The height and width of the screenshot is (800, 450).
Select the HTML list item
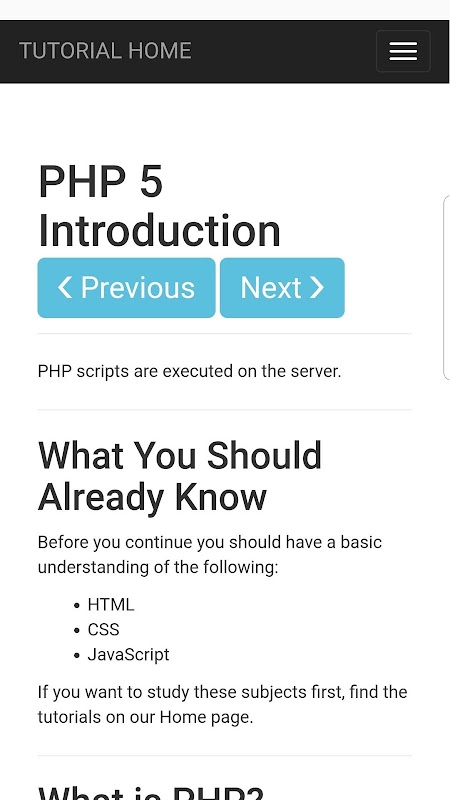pyautogui.click(x=111, y=605)
